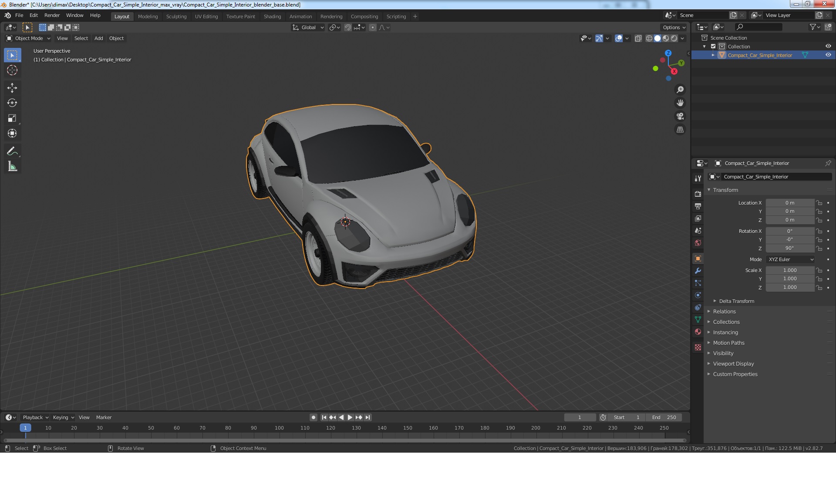Image resolution: width=836 pixels, height=504 pixels.
Task: Open the Global orientation dropdown
Action: tap(308, 27)
